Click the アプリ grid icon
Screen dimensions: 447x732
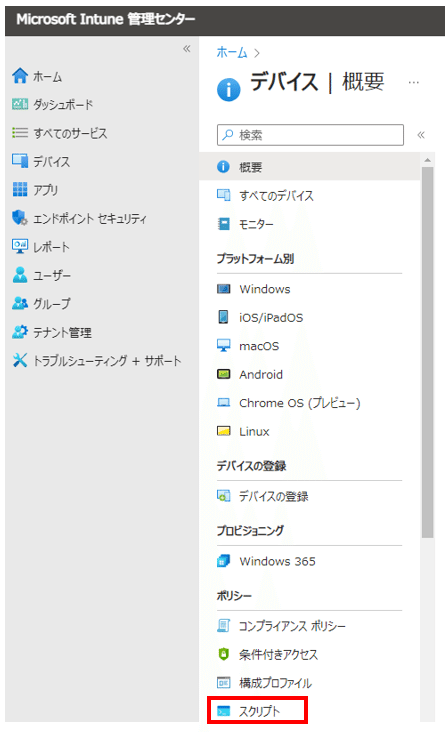[20, 190]
